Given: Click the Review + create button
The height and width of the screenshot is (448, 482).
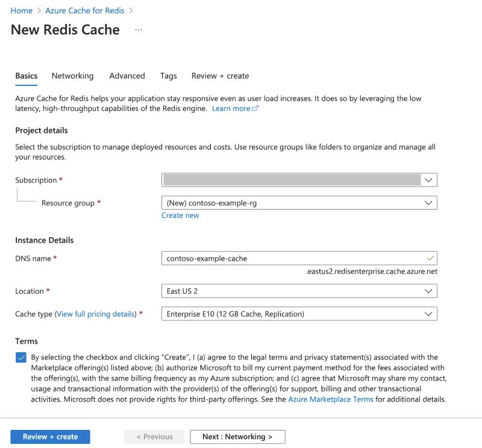Looking at the screenshot, I should (50, 437).
